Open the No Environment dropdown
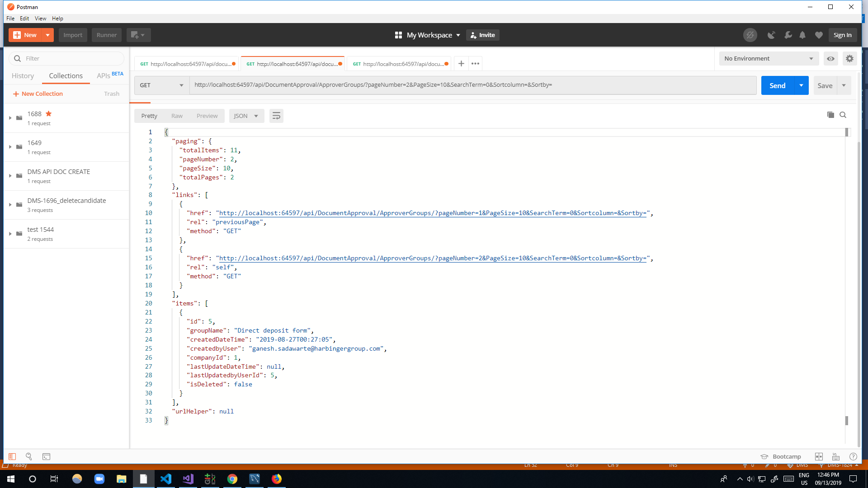 click(768, 58)
